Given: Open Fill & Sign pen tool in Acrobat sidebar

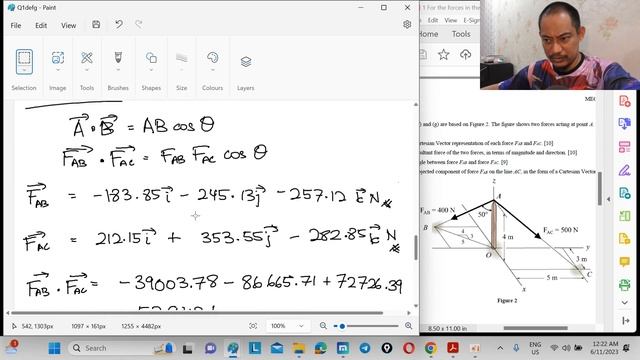Looking at the screenshot, I should tap(624, 170).
